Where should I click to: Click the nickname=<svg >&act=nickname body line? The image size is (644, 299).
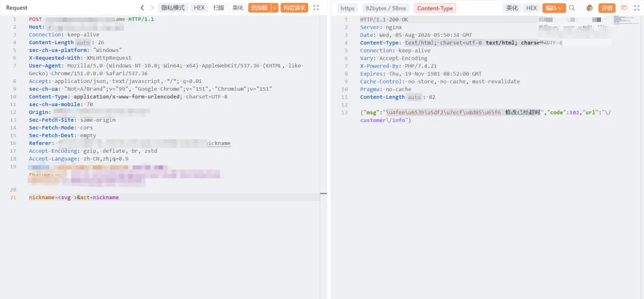74,198
